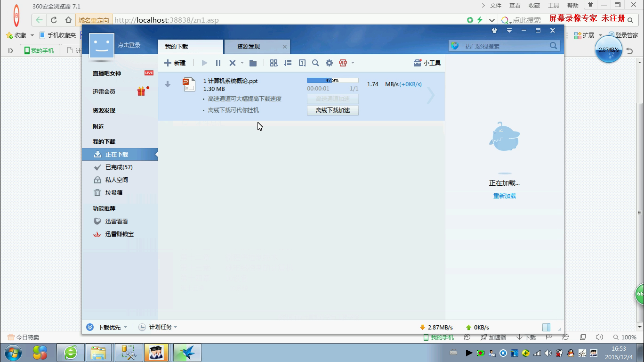Click the task count limit icon
644x362 pixels.
[x=302, y=63]
